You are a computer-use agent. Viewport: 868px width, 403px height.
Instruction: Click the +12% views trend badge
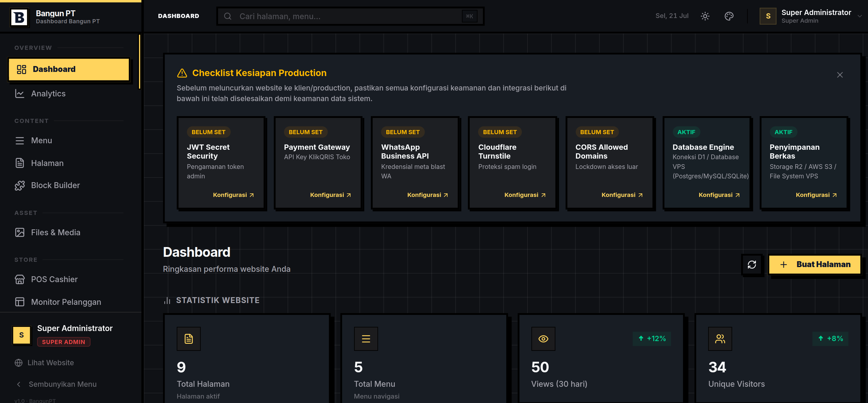(x=652, y=339)
